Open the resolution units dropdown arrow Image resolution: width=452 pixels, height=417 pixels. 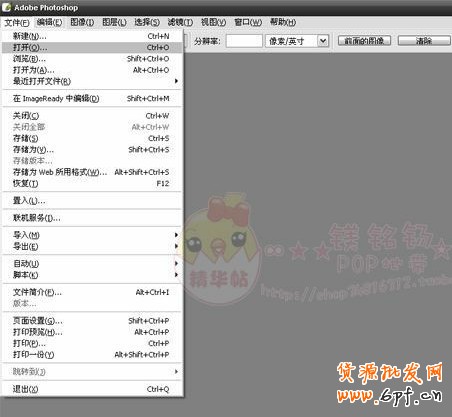322,41
